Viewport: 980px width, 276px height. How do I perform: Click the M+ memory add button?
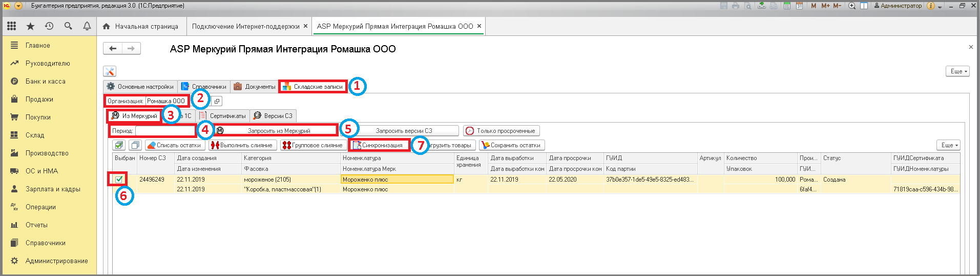point(825,6)
